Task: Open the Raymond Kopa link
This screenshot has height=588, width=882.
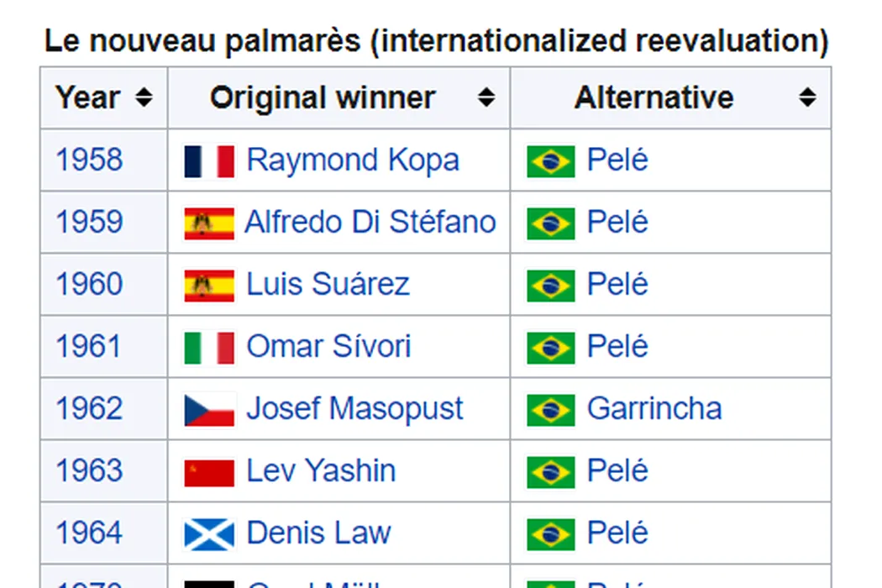Action: pos(354,160)
